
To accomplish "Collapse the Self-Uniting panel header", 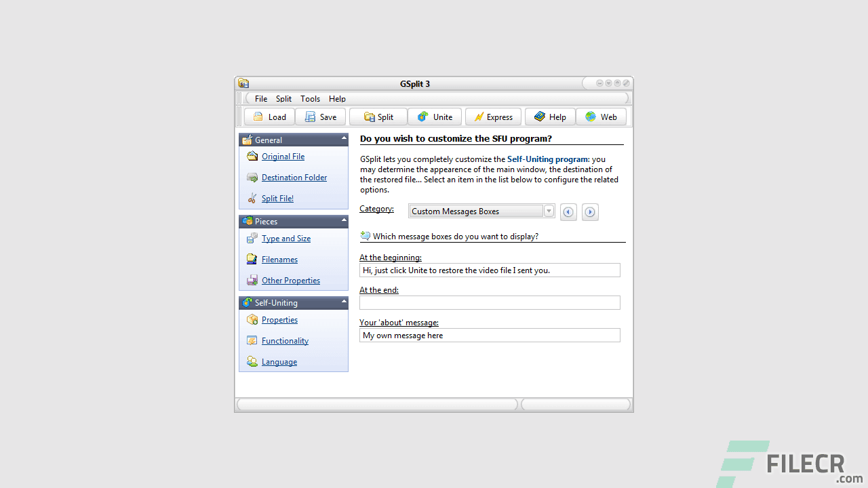I will coord(294,302).
